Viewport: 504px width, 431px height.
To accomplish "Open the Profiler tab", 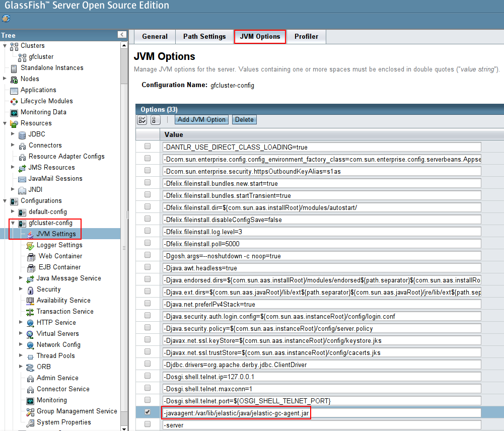I will 306,37.
